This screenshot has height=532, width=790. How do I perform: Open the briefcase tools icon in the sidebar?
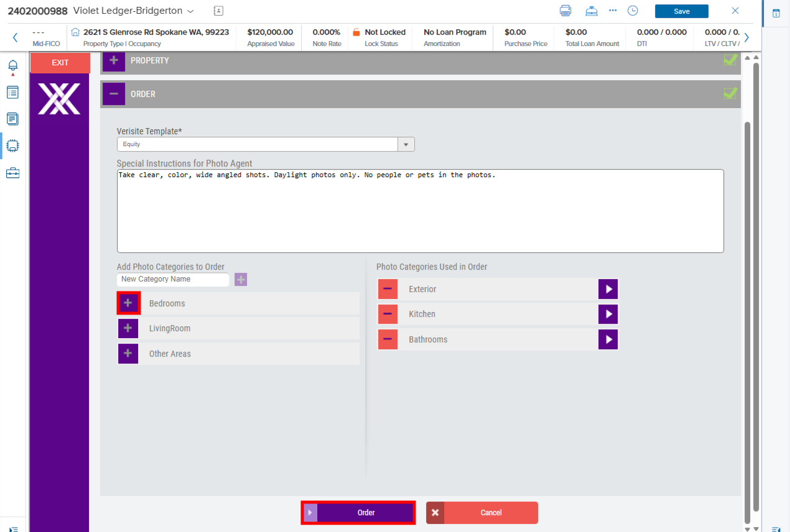point(12,173)
